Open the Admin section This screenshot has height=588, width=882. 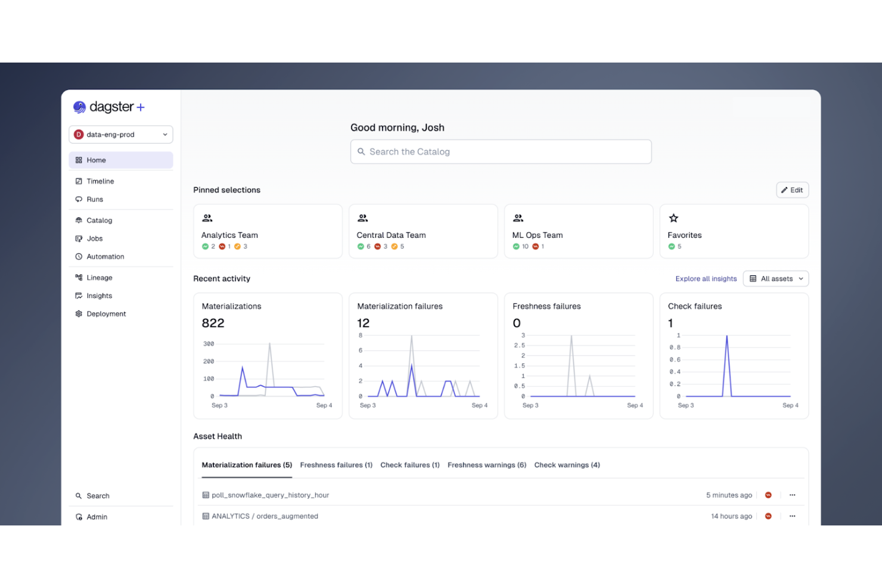pos(97,517)
